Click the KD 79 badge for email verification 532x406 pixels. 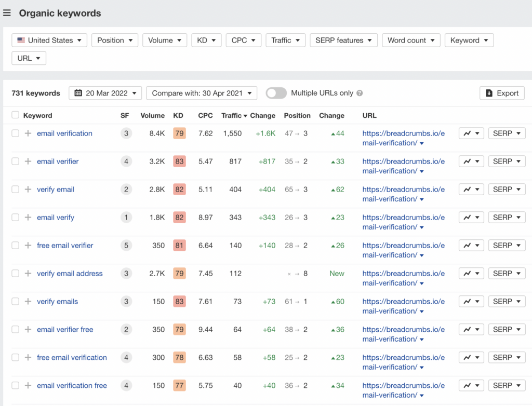click(179, 133)
